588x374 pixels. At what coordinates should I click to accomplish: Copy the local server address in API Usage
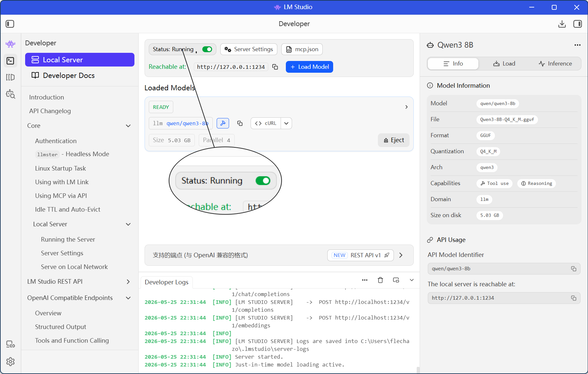click(573, 298)
